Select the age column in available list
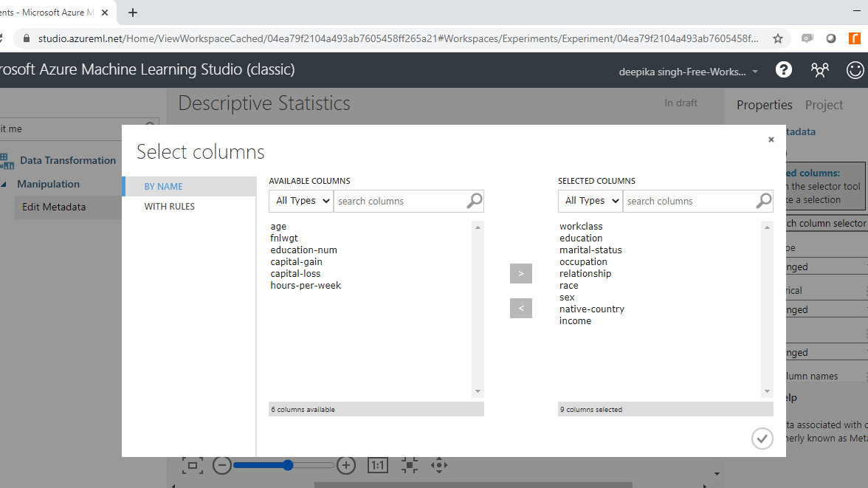The height and width of the screenshot is (488, 868). (278, 227)
